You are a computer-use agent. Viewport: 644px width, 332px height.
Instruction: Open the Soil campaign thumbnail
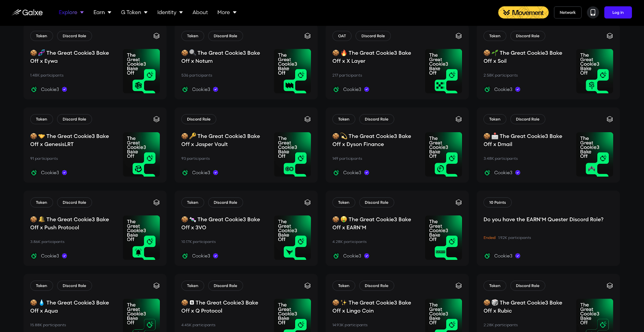(594, 71)
